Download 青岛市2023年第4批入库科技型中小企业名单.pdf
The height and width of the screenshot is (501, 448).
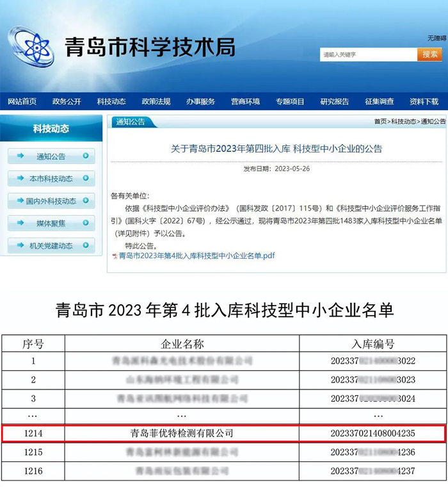click(x=197, y=256)
